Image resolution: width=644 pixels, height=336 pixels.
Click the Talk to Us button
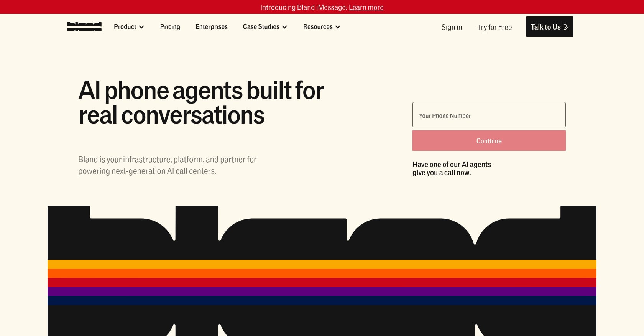[550, 27]
